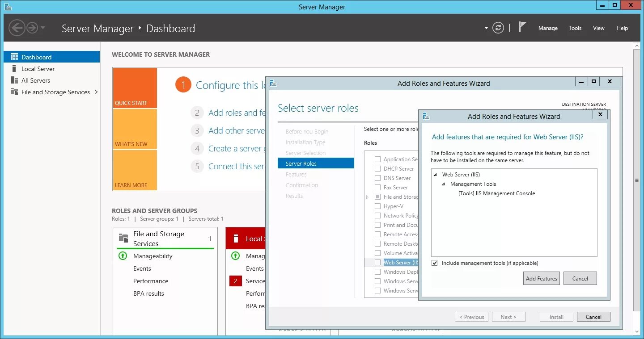Minimize the Add Roles wizard window
This screenshot has width=644, height=339.
[581, 82]
